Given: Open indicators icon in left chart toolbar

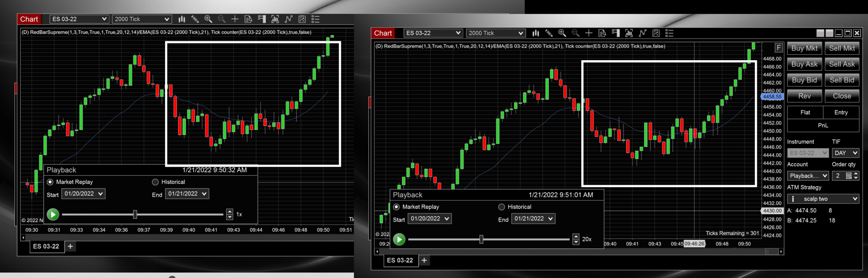Looking at the screenshot, I should tap(275, 19).
